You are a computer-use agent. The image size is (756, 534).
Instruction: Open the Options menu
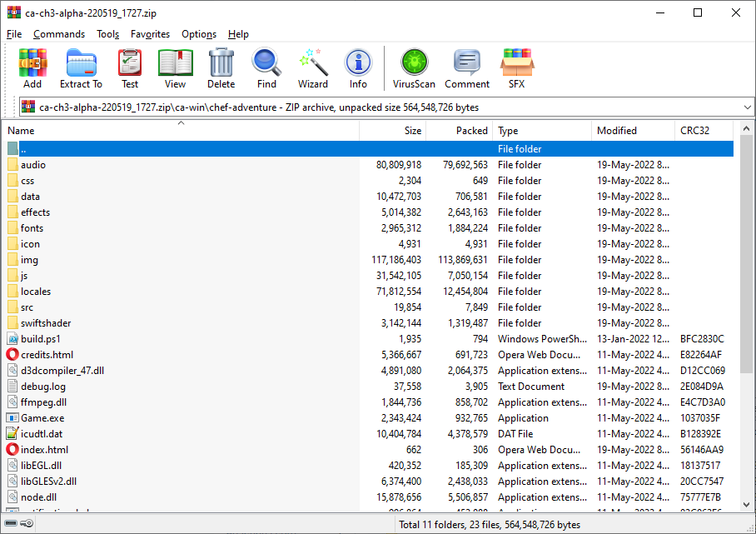pyautogui.click(x=199, y=34)
